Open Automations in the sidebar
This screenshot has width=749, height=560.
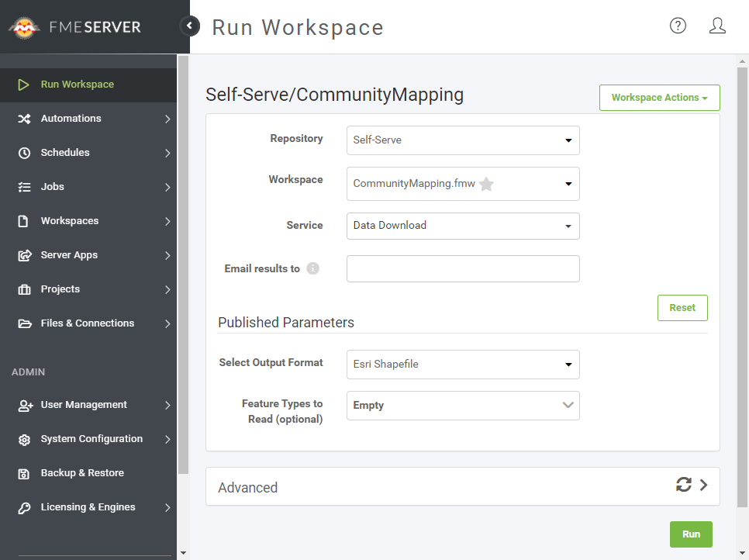(x=71, y=119)
